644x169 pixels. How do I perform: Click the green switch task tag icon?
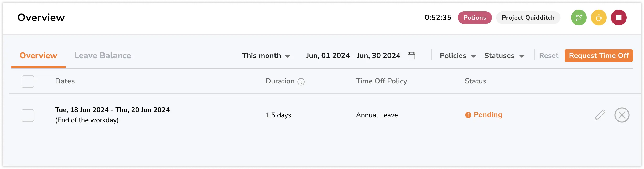[x=579, y=18]
